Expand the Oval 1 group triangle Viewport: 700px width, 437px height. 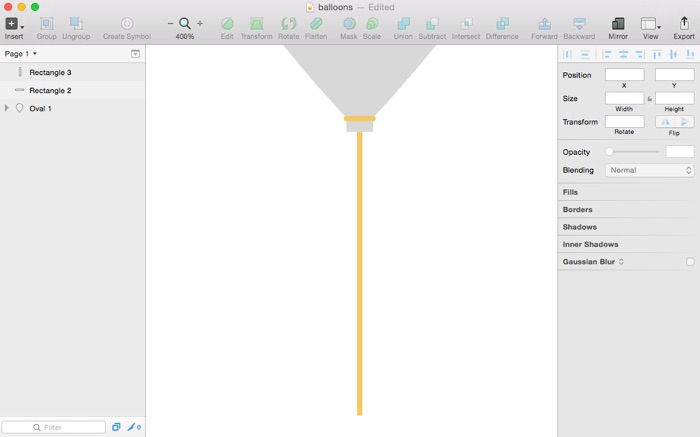(6, 108)
